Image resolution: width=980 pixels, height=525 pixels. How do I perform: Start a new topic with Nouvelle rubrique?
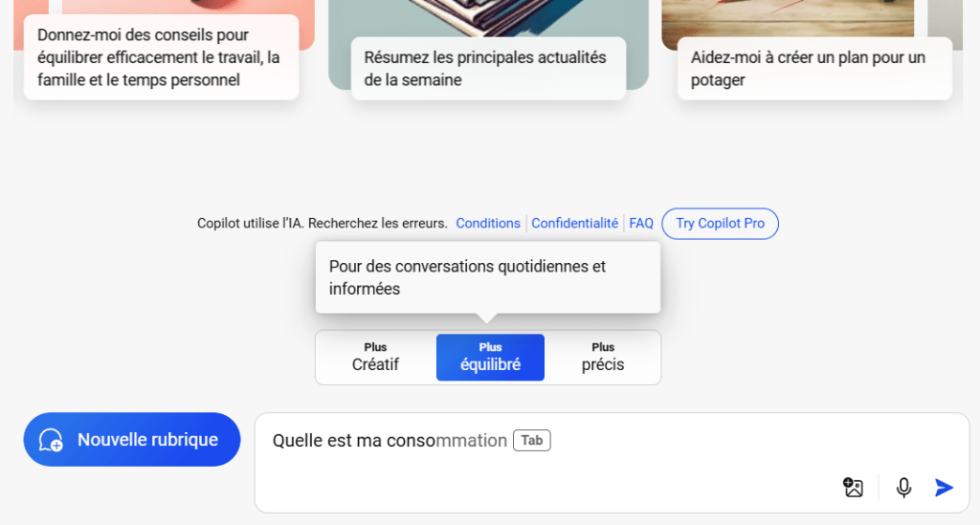point(132,440)
